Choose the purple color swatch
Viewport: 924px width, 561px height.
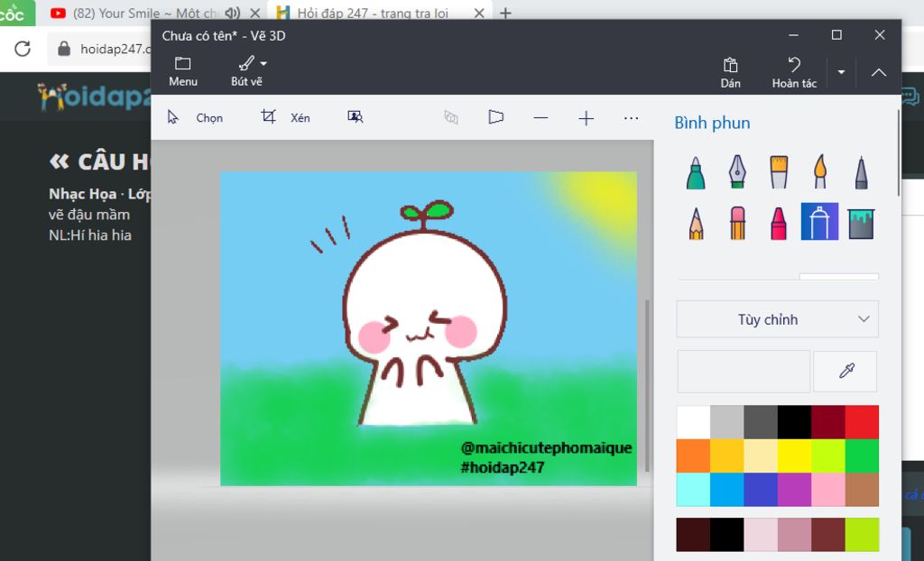(794, 489)
